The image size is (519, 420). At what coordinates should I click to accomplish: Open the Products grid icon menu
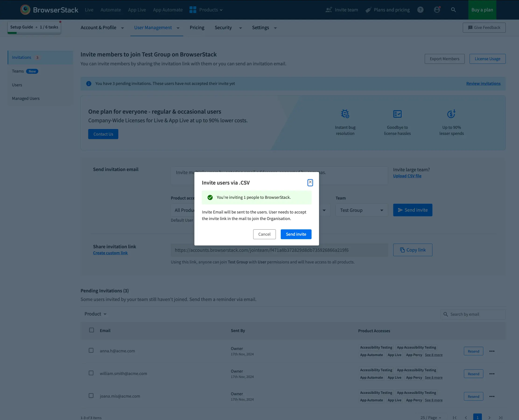pyautogui.click(x=193, y=10)
